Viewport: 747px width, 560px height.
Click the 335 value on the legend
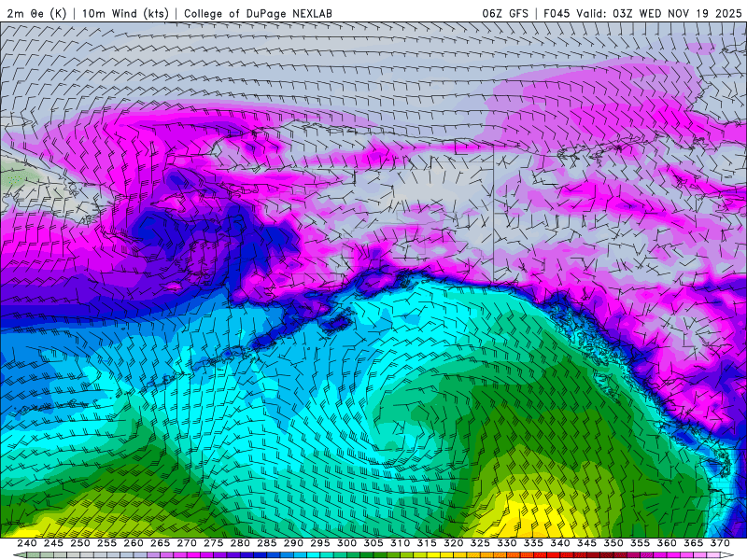[x=533, y=543]
